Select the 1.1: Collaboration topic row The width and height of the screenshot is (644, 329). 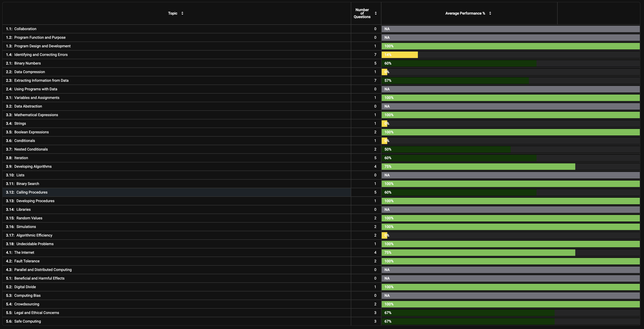tap(21, 29)
